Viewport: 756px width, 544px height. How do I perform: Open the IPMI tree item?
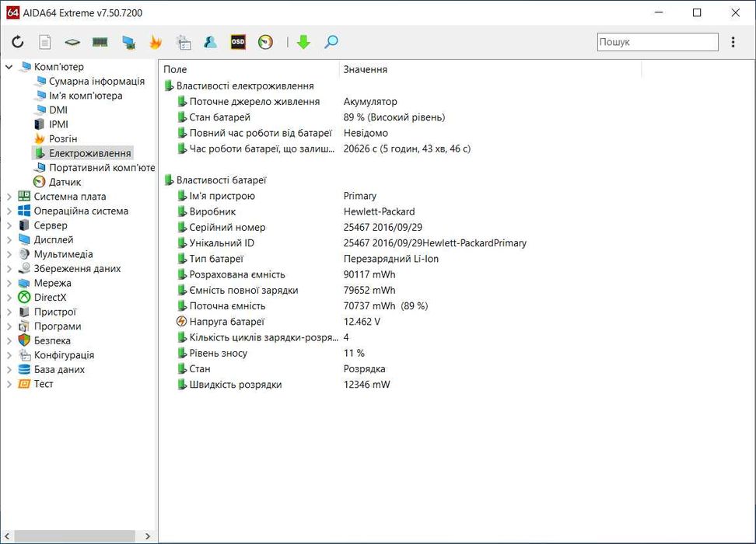(x=58, y=125)
